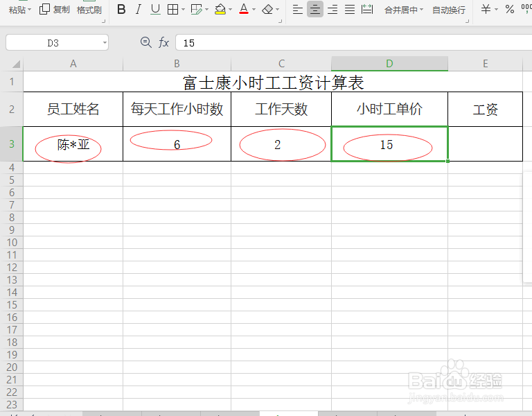
Task: Toggle 自动换行 wrap text
Action: (449, 10)
